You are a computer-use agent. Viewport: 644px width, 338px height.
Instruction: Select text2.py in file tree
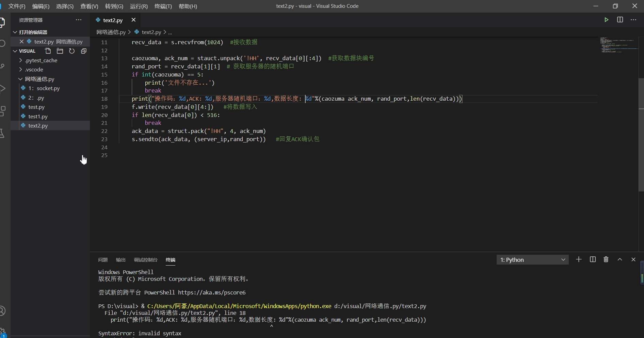point(50,125)
